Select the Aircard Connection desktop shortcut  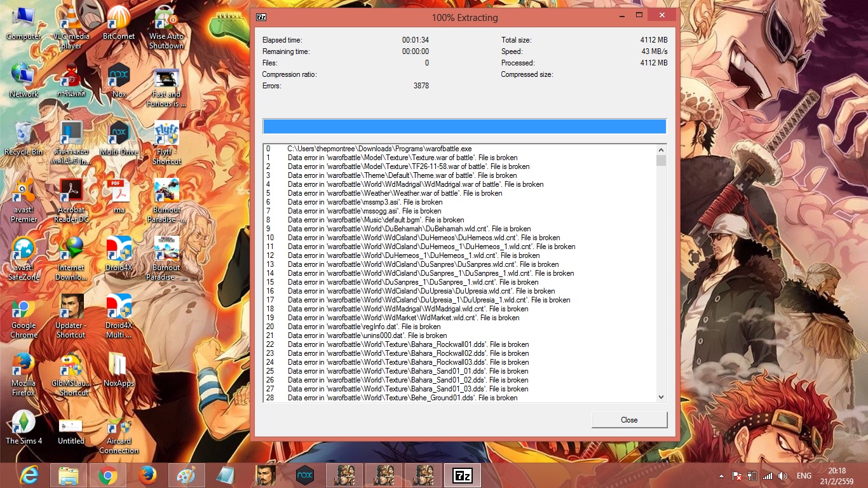119,435
